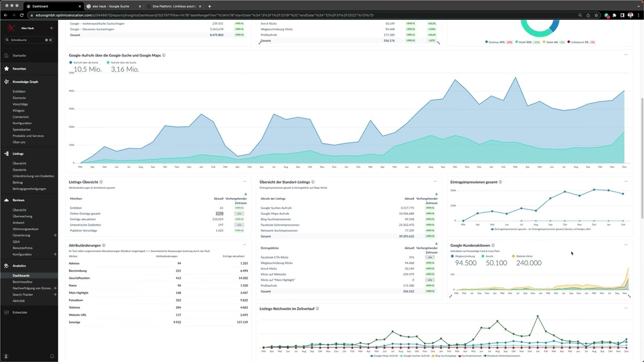This screenshot has height=362, width=644.
Task: Click the info icon next to Attributänderungen
Action: click(104, 245)
